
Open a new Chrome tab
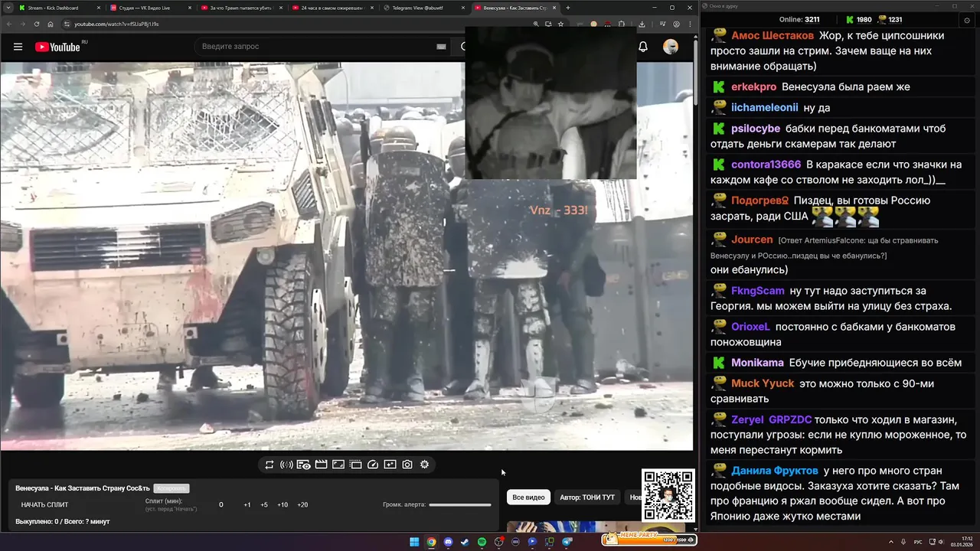(x=568, y=8)
